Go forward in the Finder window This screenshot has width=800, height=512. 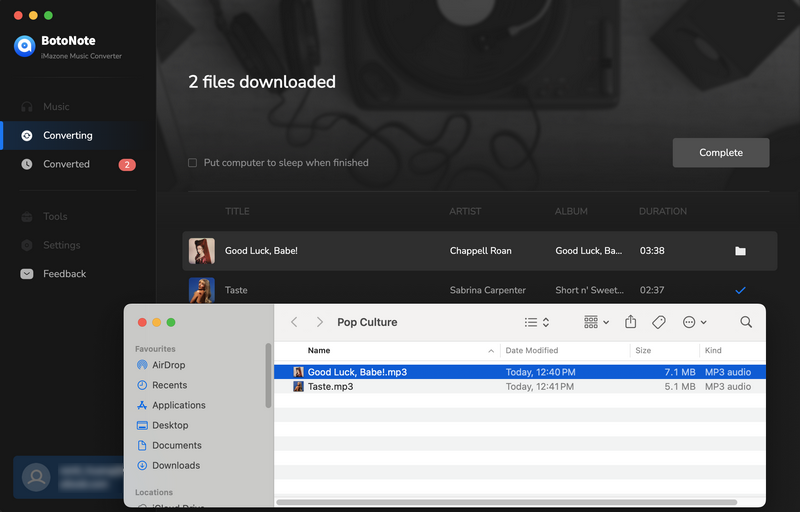click(x=319, y=322)
